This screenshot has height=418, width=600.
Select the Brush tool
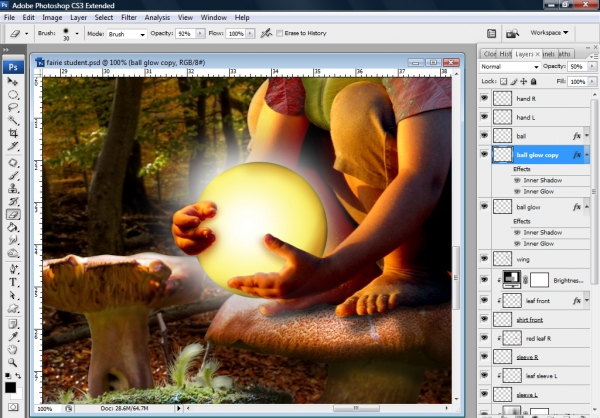[13, 176]
